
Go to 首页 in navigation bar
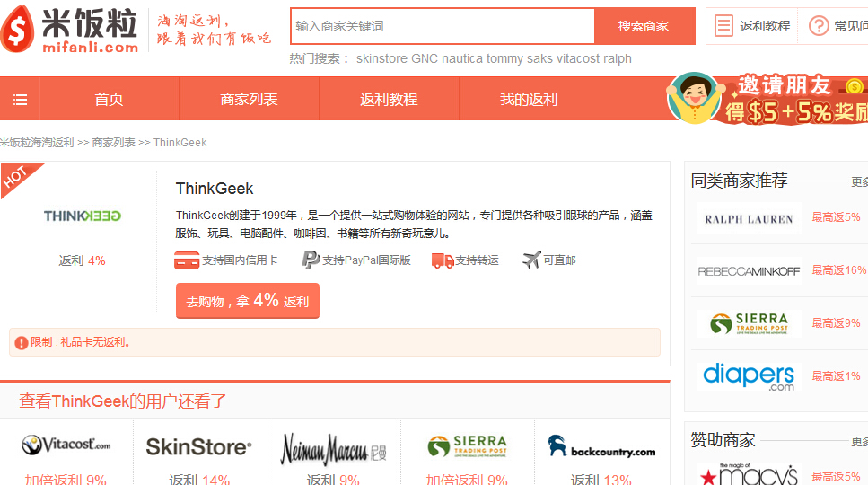pos(109,100)
